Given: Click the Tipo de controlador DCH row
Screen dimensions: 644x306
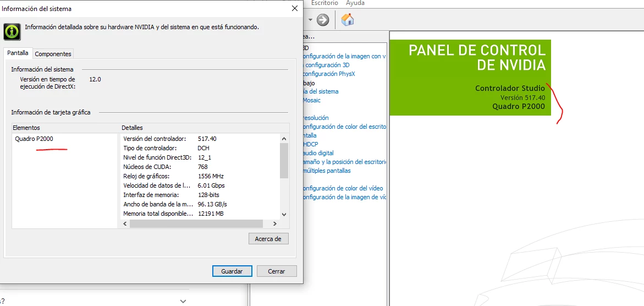Looking at the screenshot, I should (201, 148).
